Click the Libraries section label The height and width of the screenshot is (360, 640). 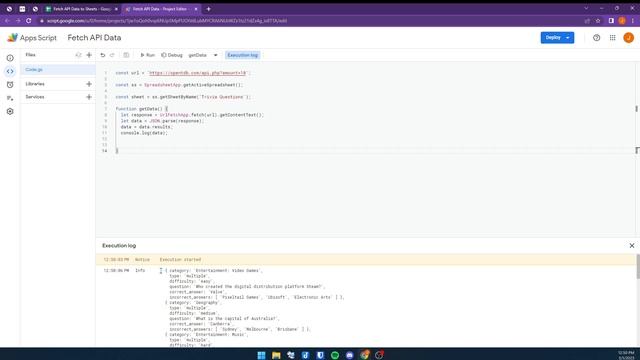[35, 84]
